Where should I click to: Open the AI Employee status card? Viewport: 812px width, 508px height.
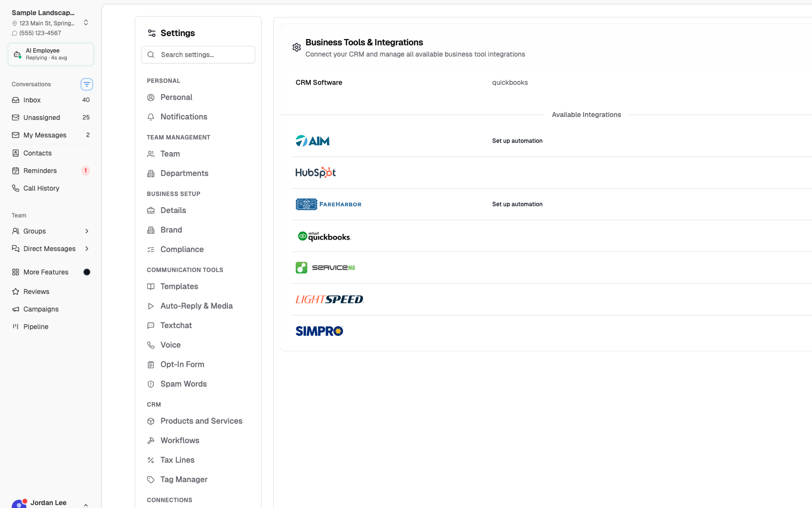(x=51, y=54)
